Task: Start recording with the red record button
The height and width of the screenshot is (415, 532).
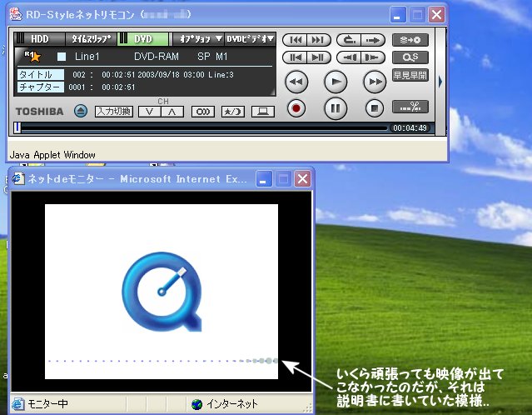Action: pos(296,108)
